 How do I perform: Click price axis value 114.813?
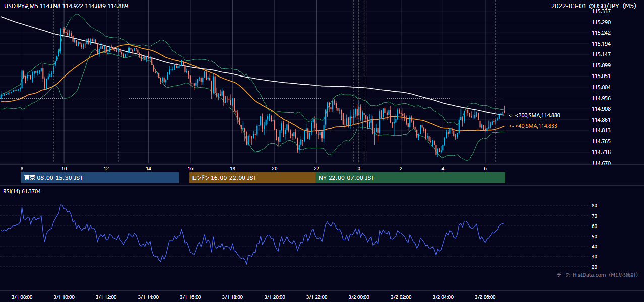pos(601,130)
